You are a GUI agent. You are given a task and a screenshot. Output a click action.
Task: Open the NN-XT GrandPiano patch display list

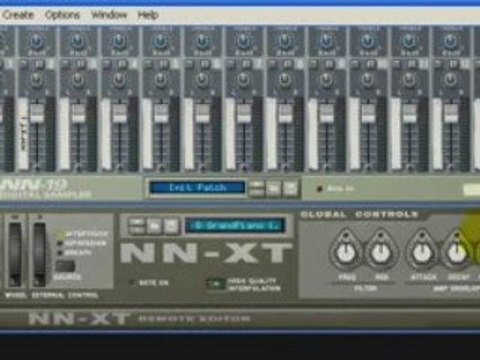pos(235,226)
